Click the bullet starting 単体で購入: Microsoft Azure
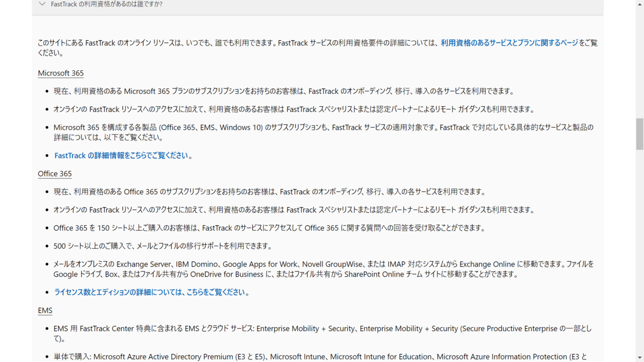The image size is (644, 362). click(x=320, y=357)
